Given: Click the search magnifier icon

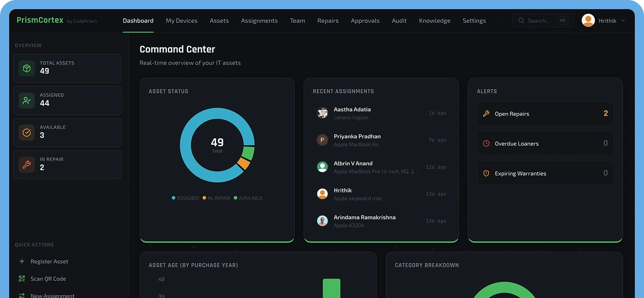Looking at the screenshot, I should (x=521, y=21).
